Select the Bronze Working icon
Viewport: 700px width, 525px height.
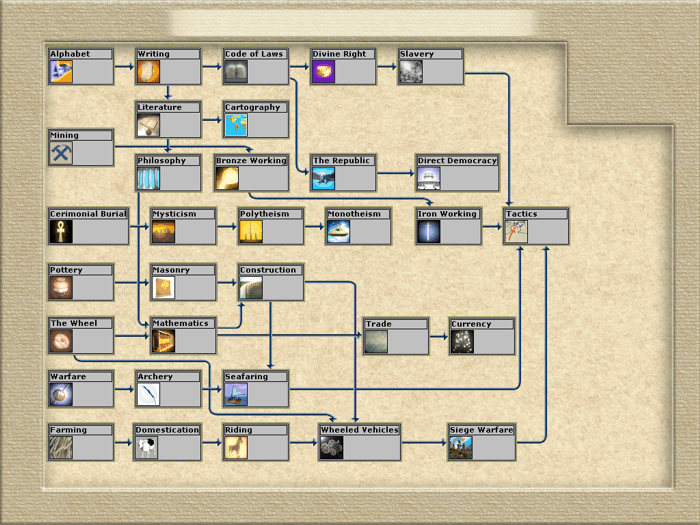(x=227, y=179)
